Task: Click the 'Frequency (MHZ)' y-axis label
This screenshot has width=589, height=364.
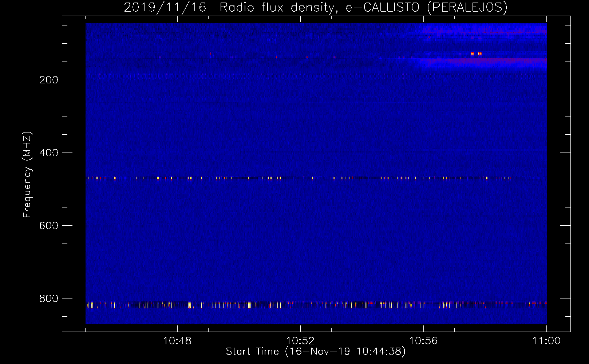Action: [27, 175]
